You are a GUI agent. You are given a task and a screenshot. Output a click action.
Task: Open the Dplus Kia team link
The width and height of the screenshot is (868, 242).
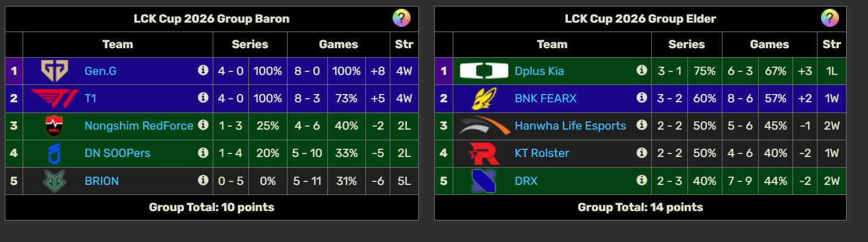coord(539,71)
